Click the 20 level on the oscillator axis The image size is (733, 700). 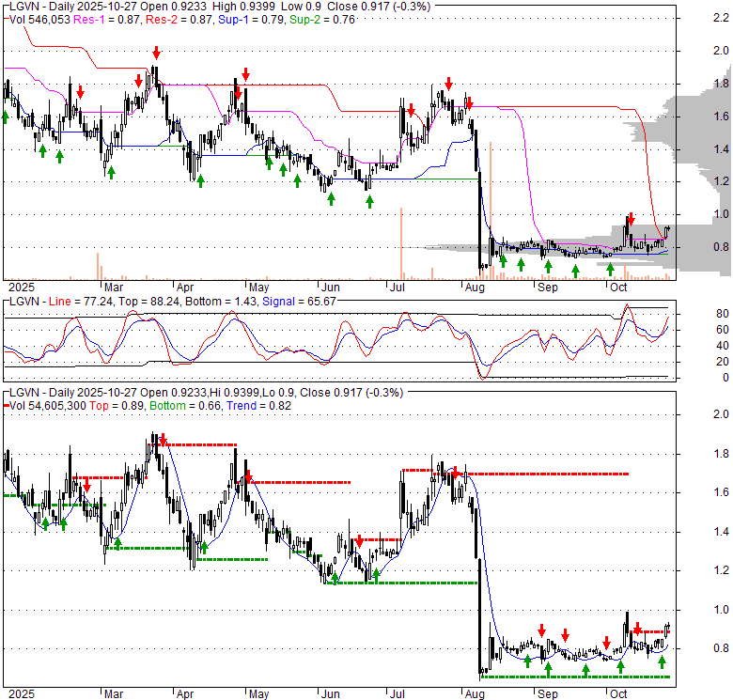(723, 362)
